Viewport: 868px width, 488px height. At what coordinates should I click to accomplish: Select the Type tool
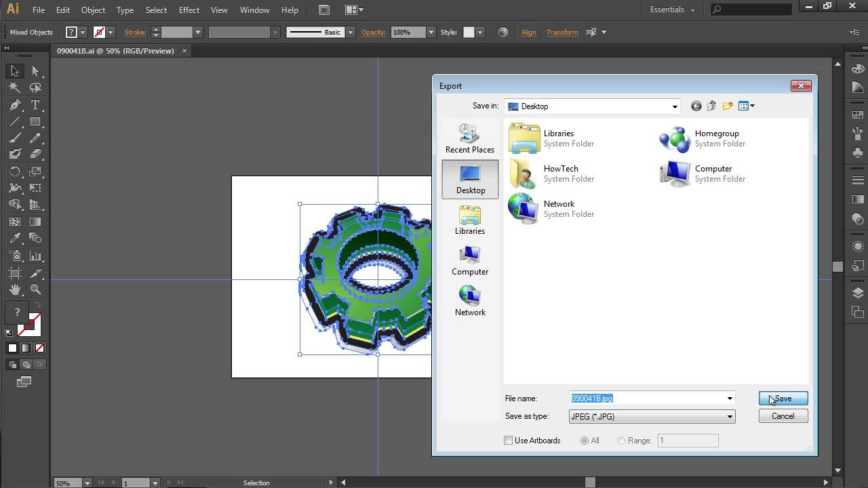click(x=35, y=106)
